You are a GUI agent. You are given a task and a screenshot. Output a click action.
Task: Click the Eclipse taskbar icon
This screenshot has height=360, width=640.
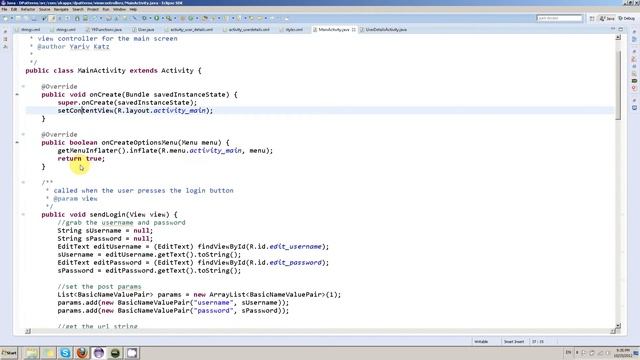coord(98,353)
